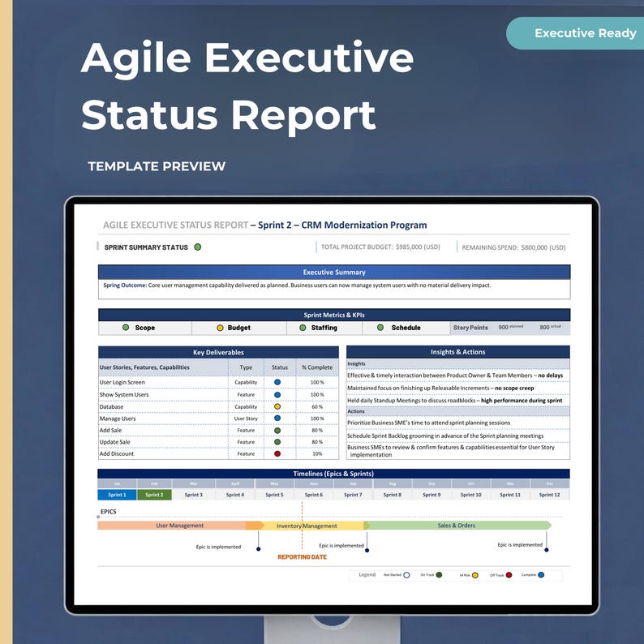Click the Type column header
Image resolution: width=644 pixels, height=644 pixels.
click(x=246, y=367)
